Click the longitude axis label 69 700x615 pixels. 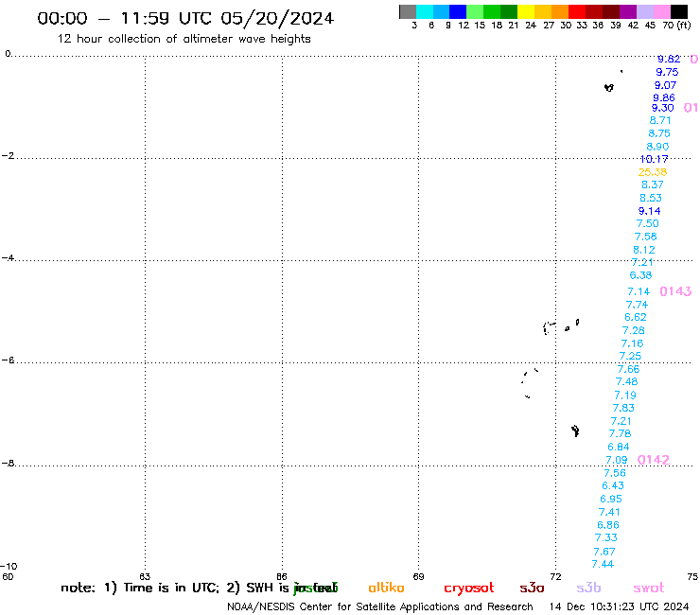418,576
